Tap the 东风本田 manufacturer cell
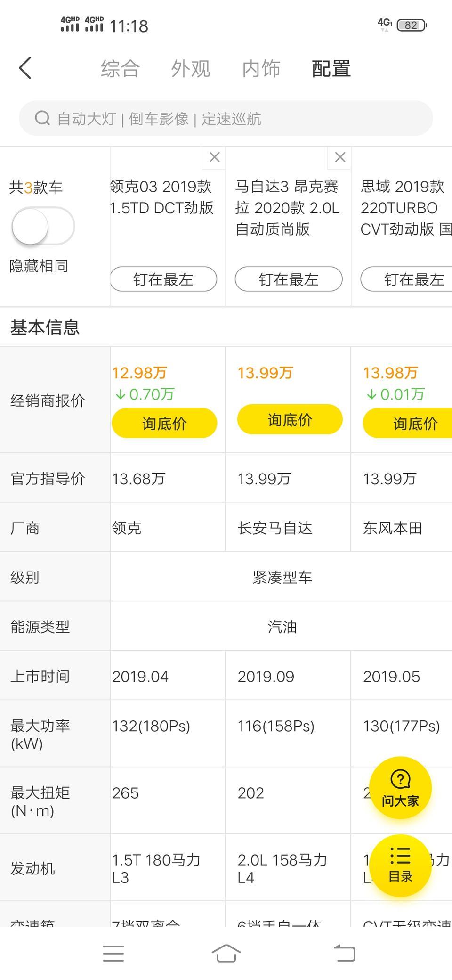Screen dimensions: 452x980 click(x=402, y=528)
